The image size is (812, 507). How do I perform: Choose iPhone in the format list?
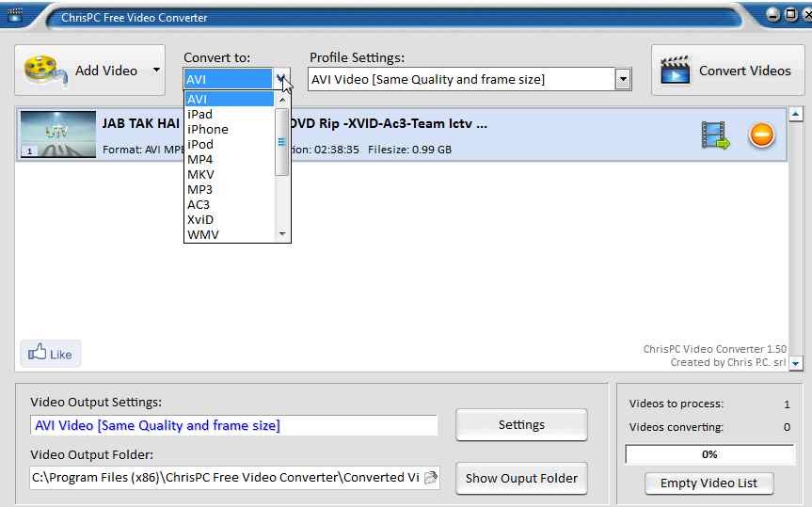[x=208, y=129]
